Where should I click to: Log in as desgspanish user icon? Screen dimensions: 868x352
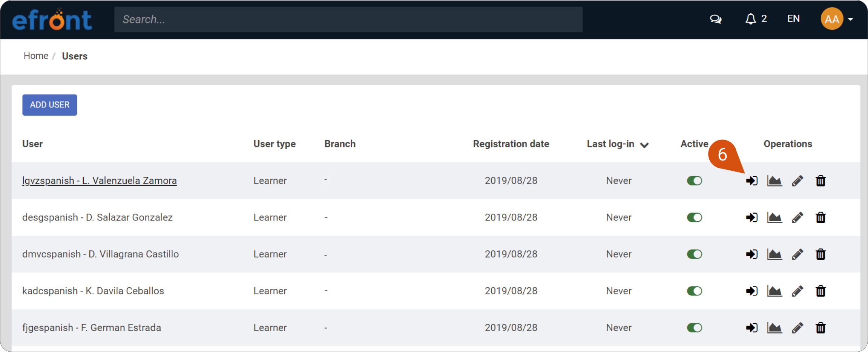[x=751, y=217]
